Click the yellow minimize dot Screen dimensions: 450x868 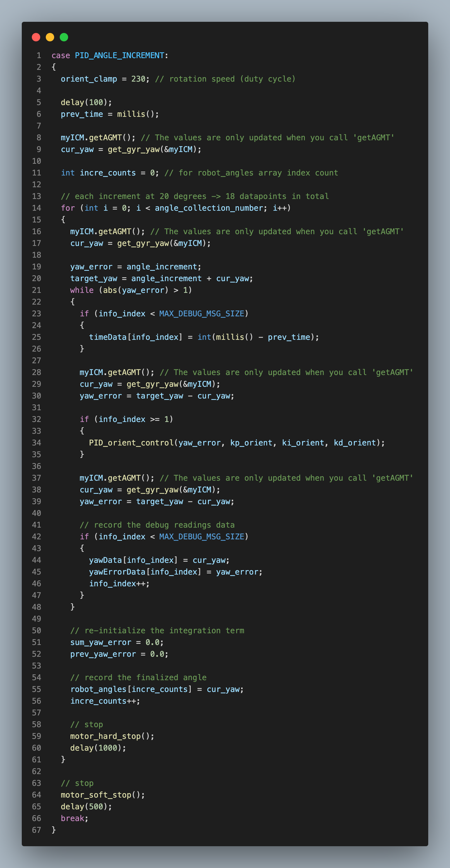[x=50, y=37]
